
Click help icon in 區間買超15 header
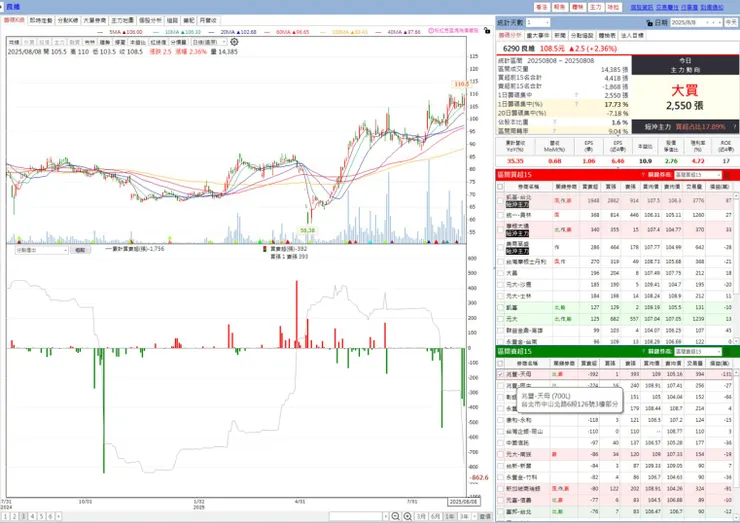tap(643, 175)
